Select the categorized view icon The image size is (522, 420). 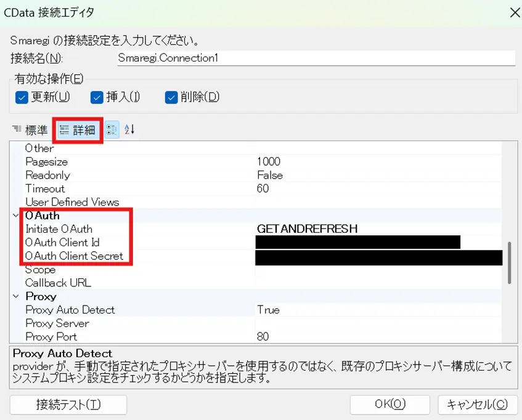click(x=112, y=130)
